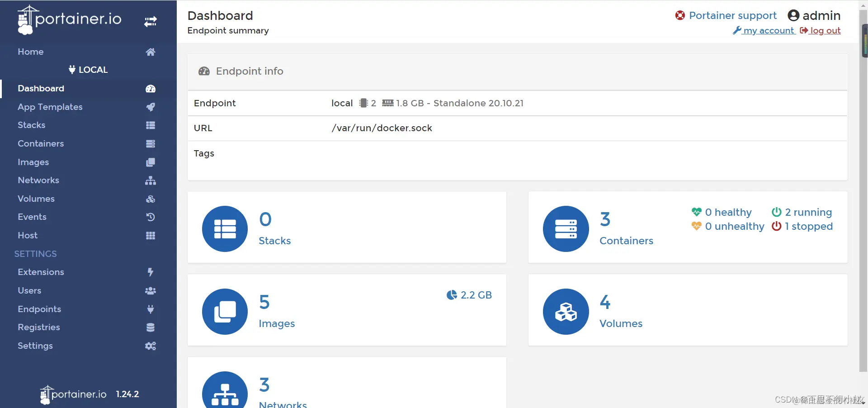Open the Images tile label
The height and width of the screenshot is (408, 868).
277,324
